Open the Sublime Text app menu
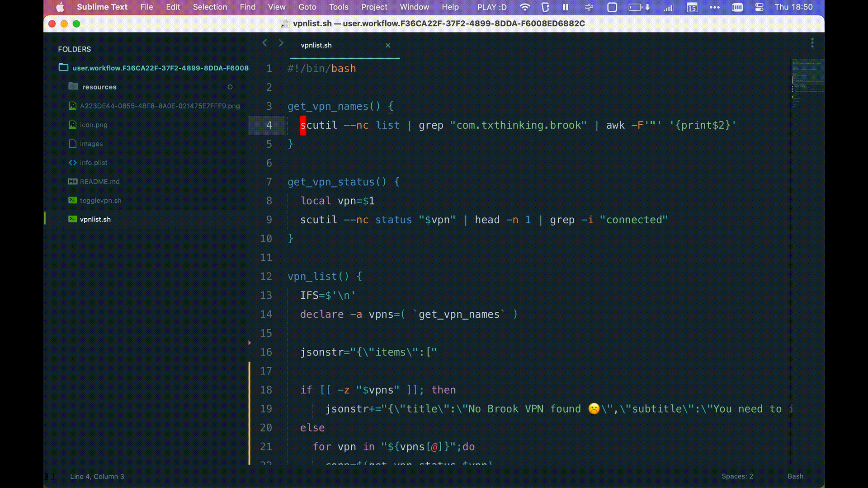This screenshot has width=868, height=488. (102, 7)
